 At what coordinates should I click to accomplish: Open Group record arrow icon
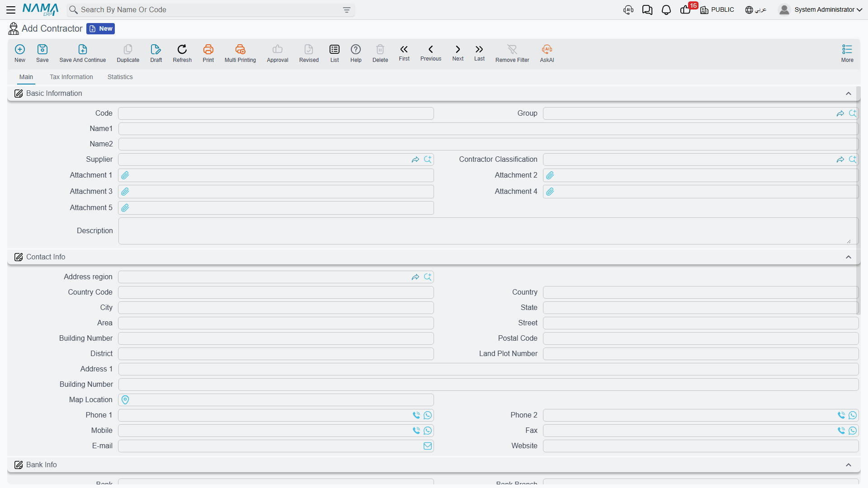pyautogui.click(x=840, y=113)
